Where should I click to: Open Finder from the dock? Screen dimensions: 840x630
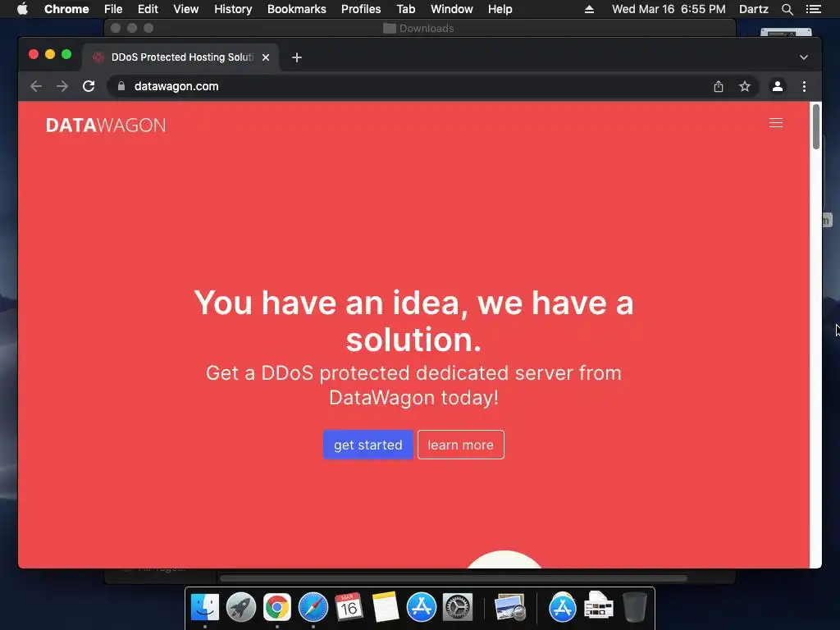click(204, 608)
